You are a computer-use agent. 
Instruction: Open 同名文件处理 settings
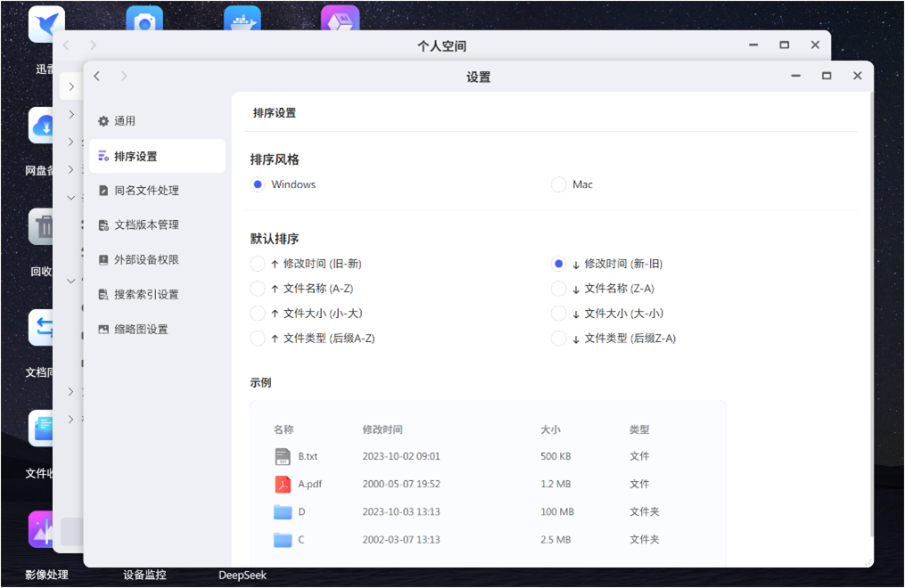[157, 191]
